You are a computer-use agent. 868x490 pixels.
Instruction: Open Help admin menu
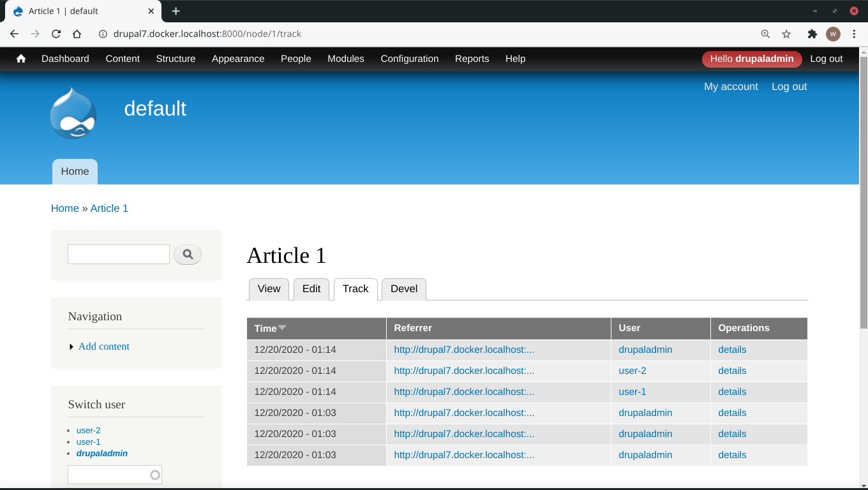coord(516,59)
